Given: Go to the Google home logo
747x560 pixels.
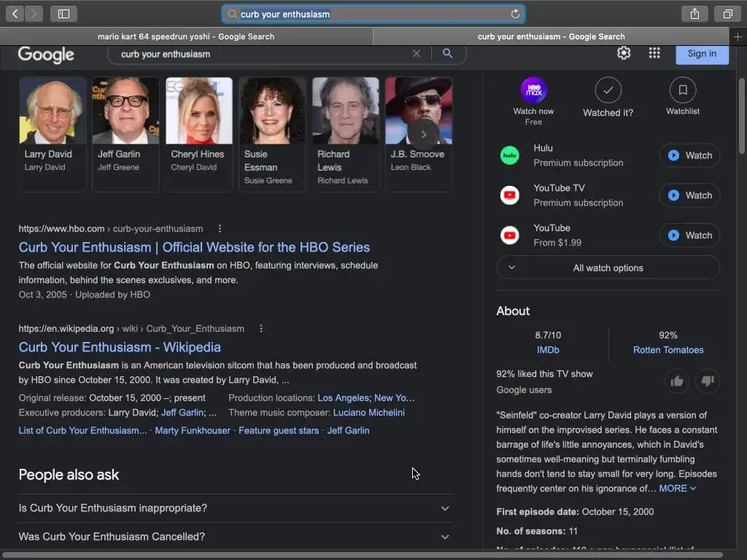Looking at the screenshot, I should 46,54.
